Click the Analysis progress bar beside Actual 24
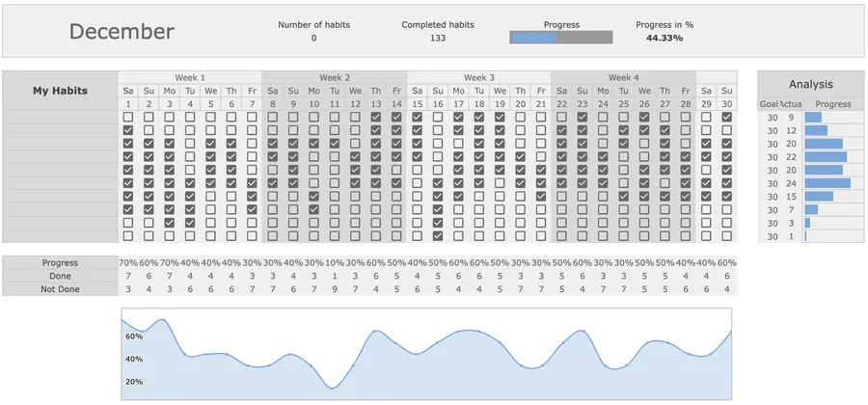Viewport: 868px width, 405px height. point(827,183)
